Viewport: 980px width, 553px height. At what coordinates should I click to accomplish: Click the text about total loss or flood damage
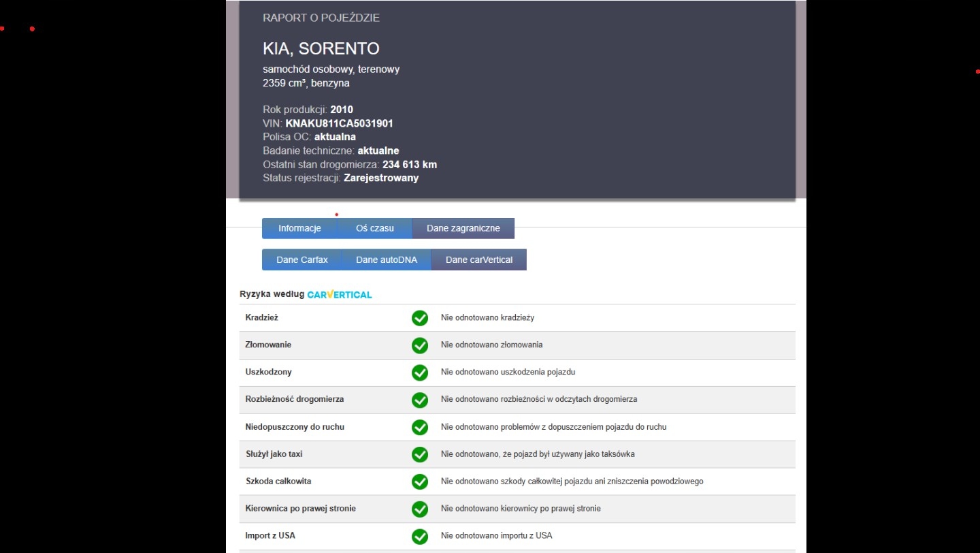pos(572,481)
